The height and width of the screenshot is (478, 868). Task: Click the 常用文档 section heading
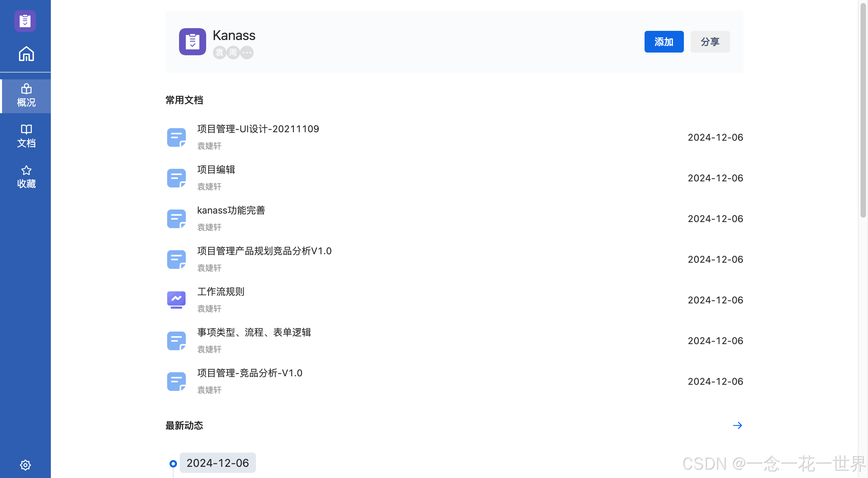pyautogui.click(x=184, y=100)
